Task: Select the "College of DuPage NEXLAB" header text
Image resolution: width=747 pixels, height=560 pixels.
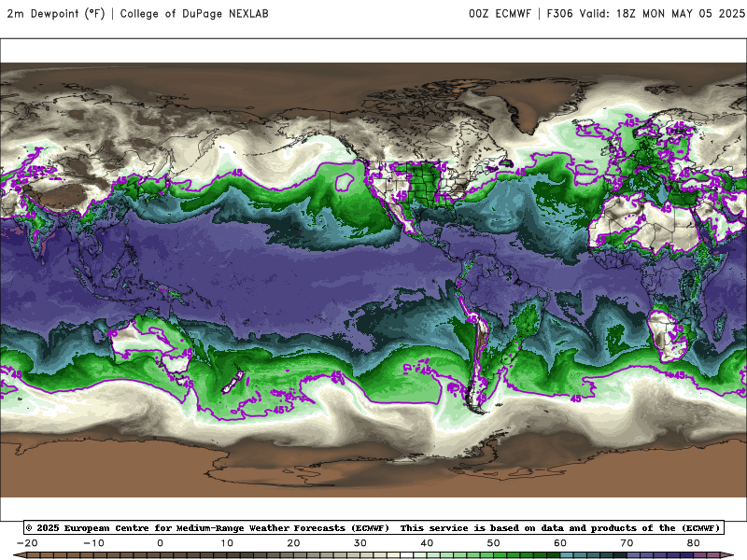Action: point(194,13)
